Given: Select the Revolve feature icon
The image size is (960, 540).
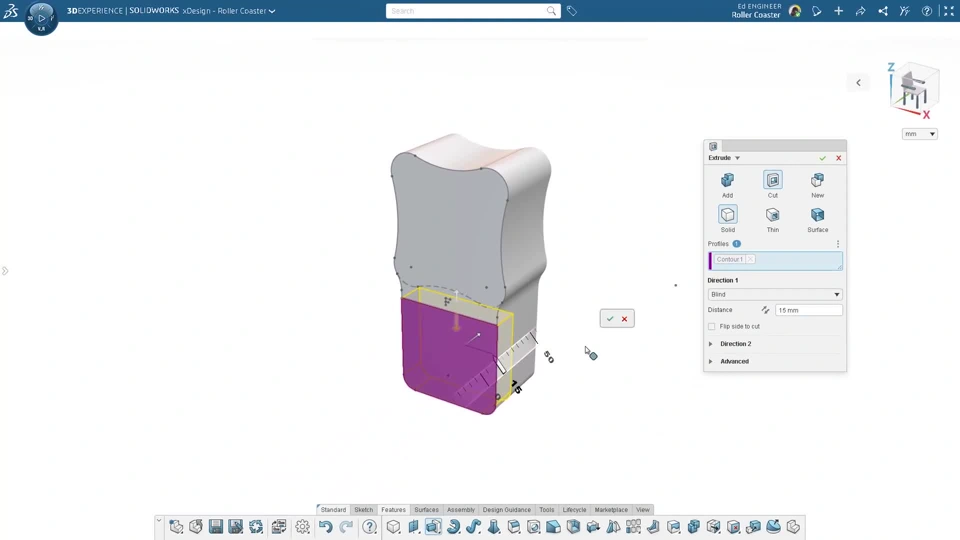Looking at the screenshot, I should pyautogui.click(x=454, y=527).
